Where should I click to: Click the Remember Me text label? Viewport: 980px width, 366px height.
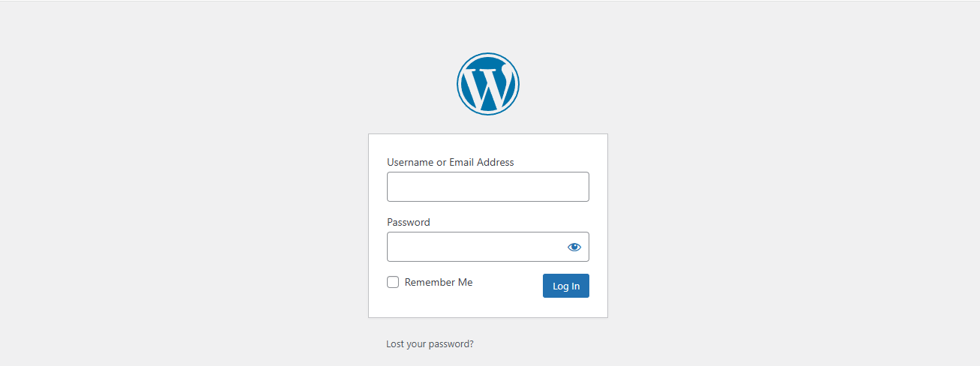(x=439, y=283)
